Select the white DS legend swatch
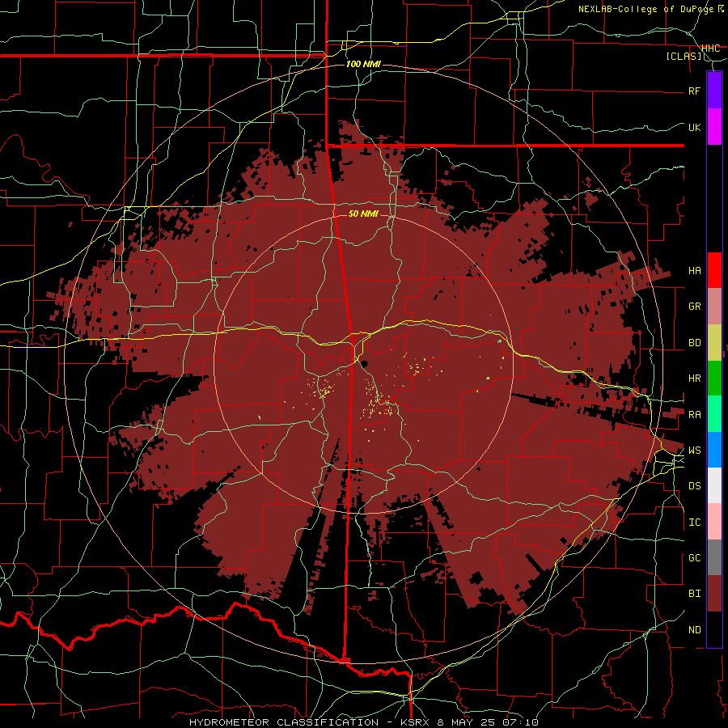Image resolution: width=728 pixels, height=728 pixels. point(714,485)
